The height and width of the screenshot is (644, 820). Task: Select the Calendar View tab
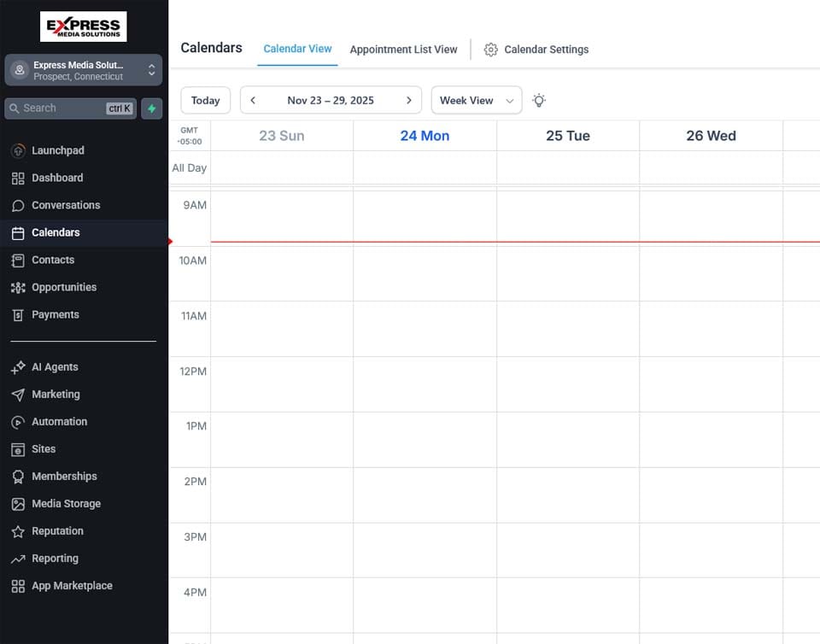pos(297,50)
